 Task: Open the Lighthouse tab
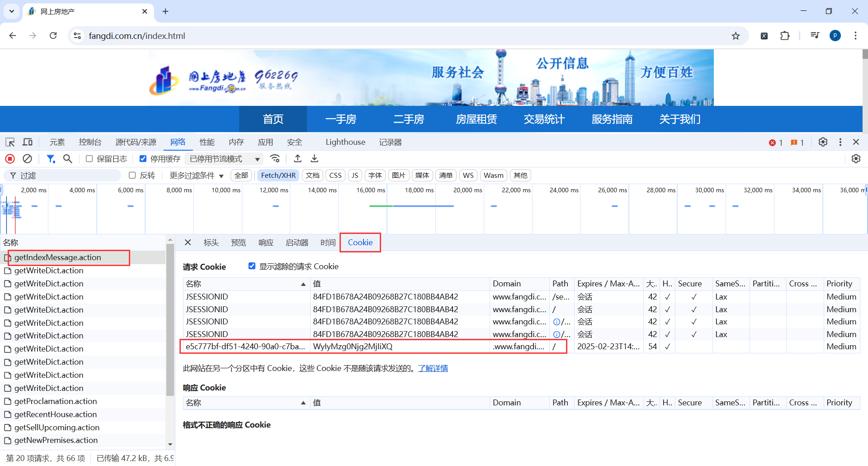(345, 142)
